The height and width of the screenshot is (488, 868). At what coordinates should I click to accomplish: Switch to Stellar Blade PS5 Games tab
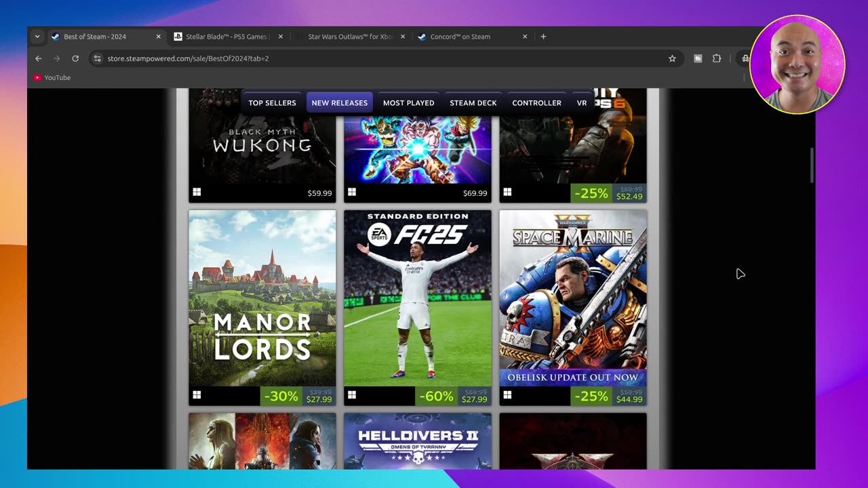[228, 37]
